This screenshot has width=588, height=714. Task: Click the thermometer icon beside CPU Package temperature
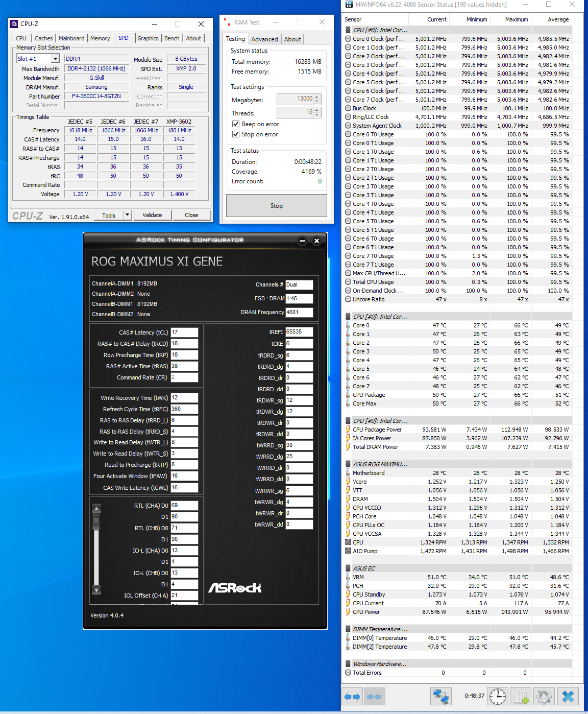pos(348,395)
